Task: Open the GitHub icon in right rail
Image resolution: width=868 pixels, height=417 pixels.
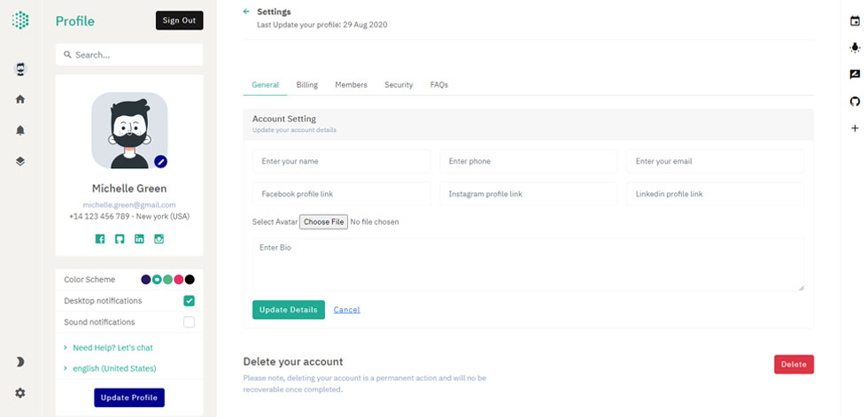Action: pos(855,102)
